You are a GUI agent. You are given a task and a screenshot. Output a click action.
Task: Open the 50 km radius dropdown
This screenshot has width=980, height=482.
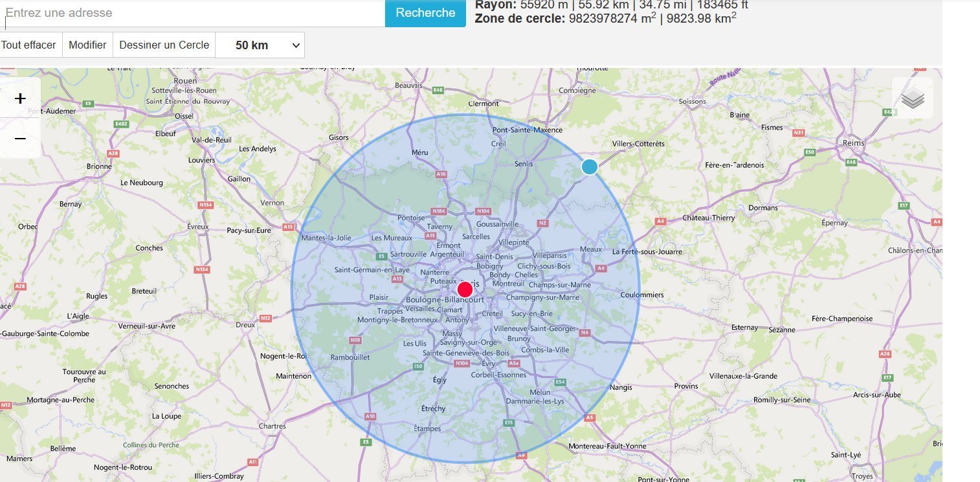tap(260, 45)
